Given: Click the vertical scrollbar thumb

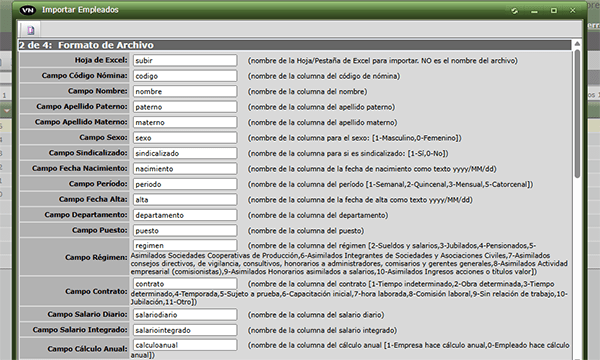Looking at the screenshot, I should [x=577, y=114].
